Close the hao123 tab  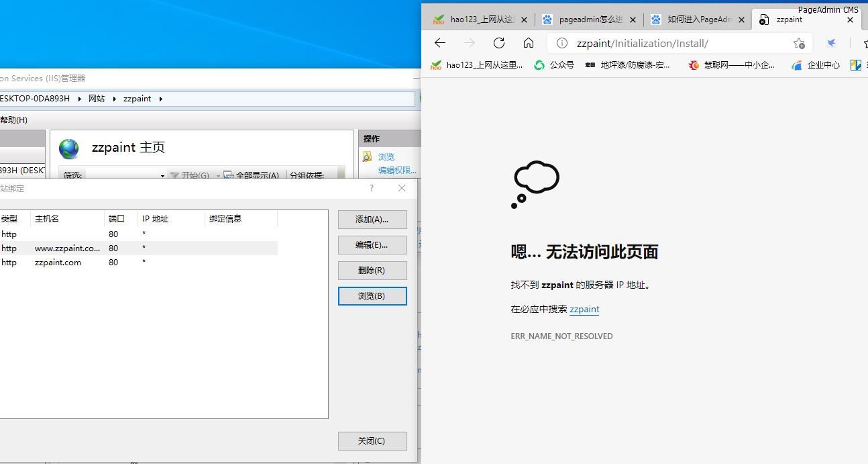525,20
